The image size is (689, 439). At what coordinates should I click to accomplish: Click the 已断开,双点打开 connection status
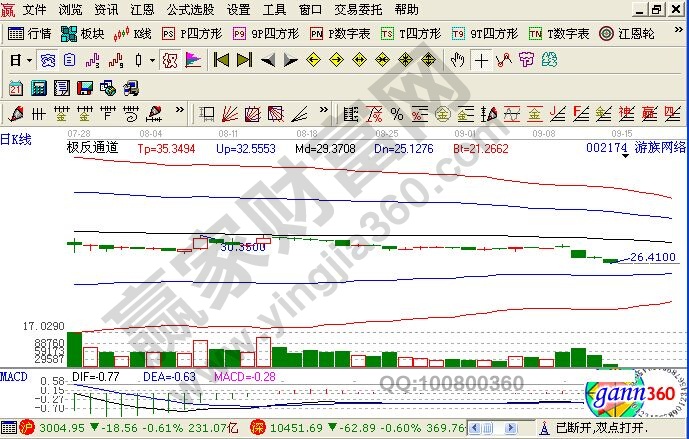[x=602, y=428]
